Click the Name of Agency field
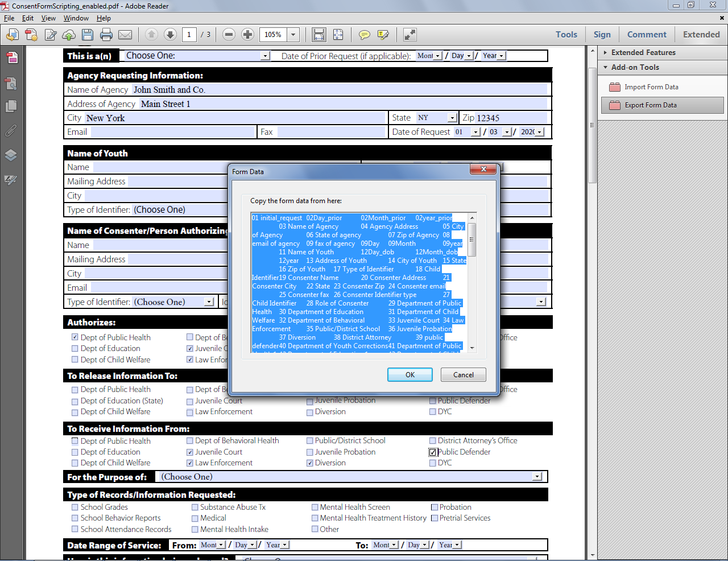728x561 pixels. click(x=339, y=90)
